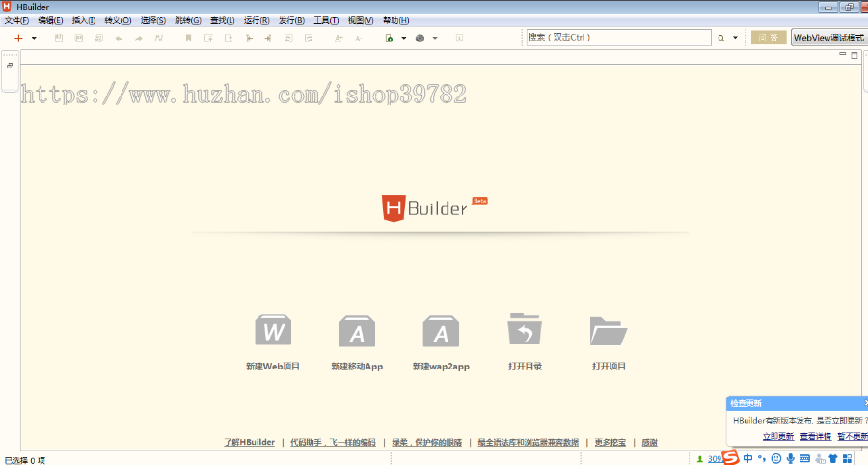Click the 新建移动App icon
Viewport: 868px width, 465px height.
357,332
